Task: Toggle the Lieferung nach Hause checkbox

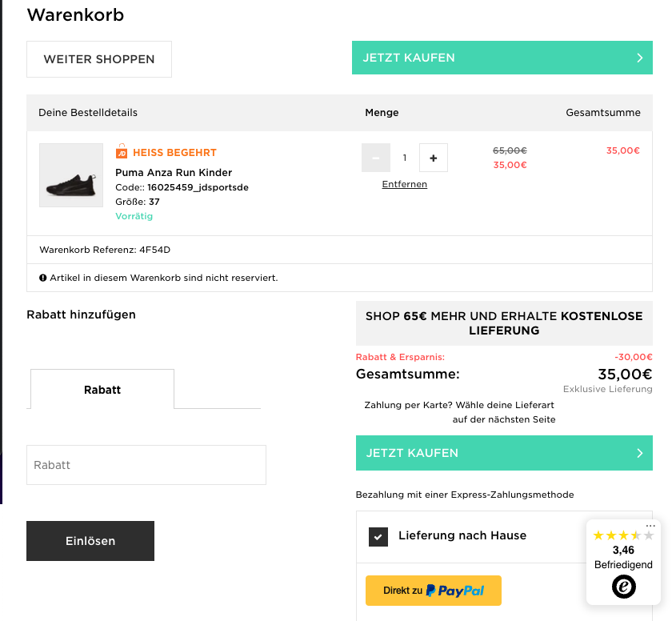Action: (x=378, y=536)
